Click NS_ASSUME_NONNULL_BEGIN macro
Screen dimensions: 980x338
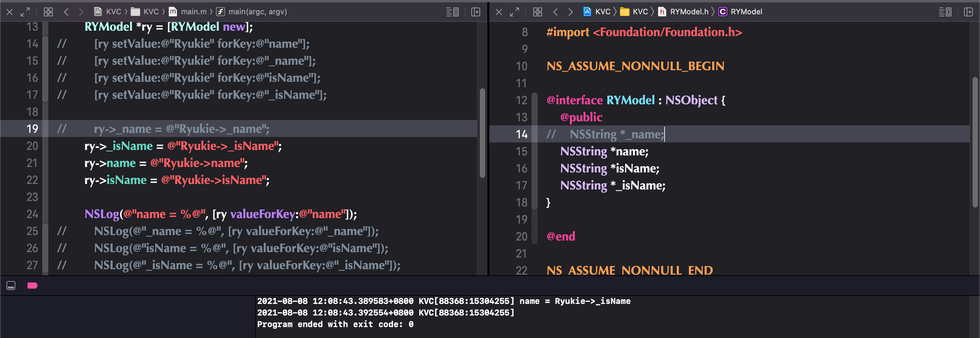coord(635,66)
